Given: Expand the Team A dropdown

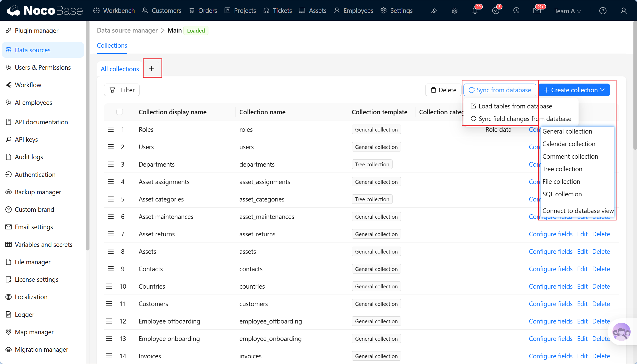Looking at the screenshot, I should click(x=568, y=11).
